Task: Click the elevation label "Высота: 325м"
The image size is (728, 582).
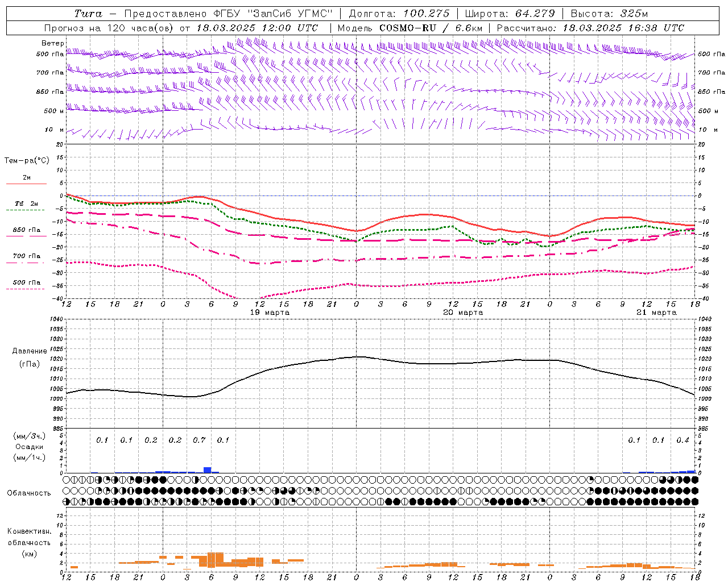Action: 609,14
